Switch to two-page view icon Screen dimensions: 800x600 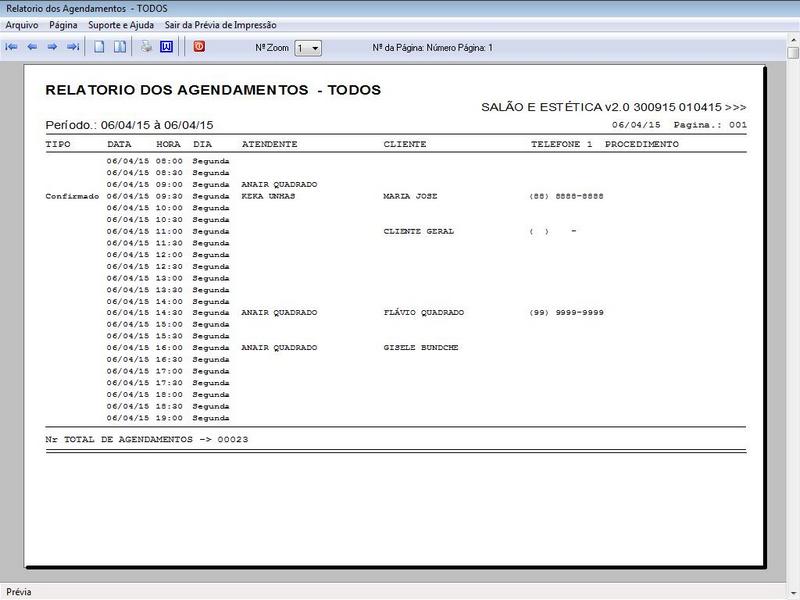click(119, 47)
